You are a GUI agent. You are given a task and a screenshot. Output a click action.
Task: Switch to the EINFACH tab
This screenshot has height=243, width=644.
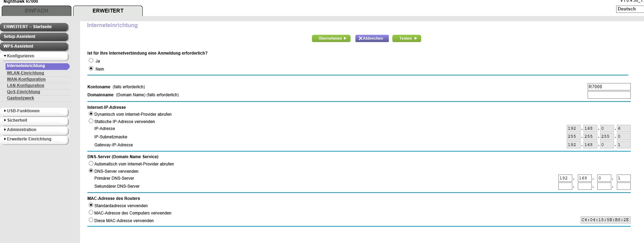[x=37, y=11]
